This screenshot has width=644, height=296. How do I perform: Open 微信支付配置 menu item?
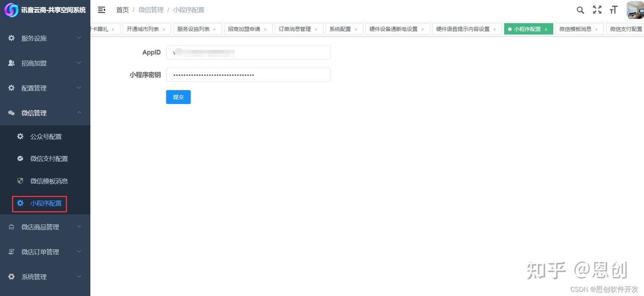click(45, 159)
